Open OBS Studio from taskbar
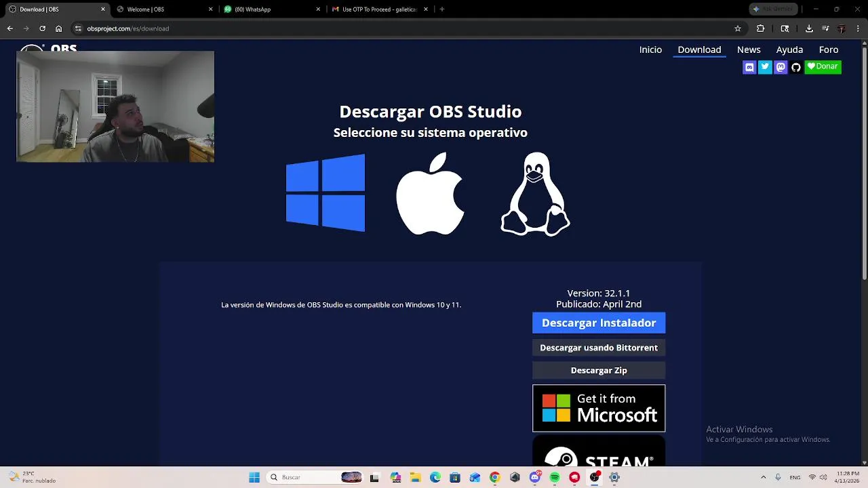Image resolution: width=868 pixels, height=488 pixels. point(595,477)
